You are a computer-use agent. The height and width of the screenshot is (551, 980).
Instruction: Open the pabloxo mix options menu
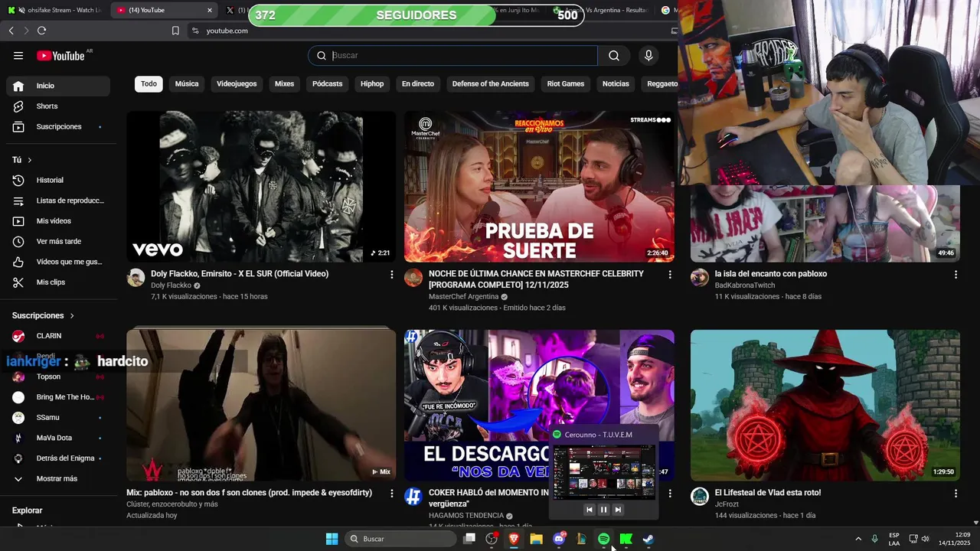pyautogui.click(x=392, y=494)
